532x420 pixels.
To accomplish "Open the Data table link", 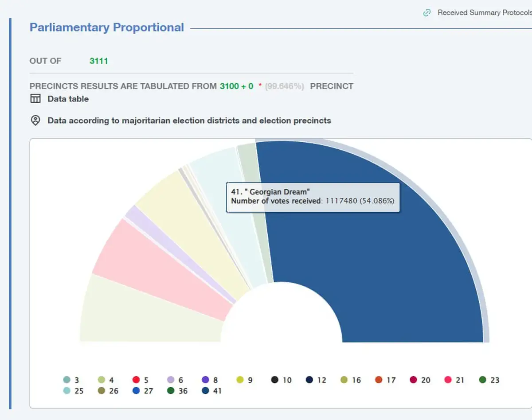I will click(68, 99).
